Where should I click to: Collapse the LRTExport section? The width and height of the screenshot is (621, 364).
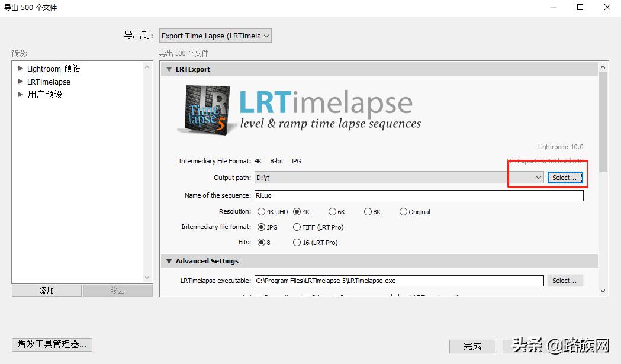pos(170,69)
